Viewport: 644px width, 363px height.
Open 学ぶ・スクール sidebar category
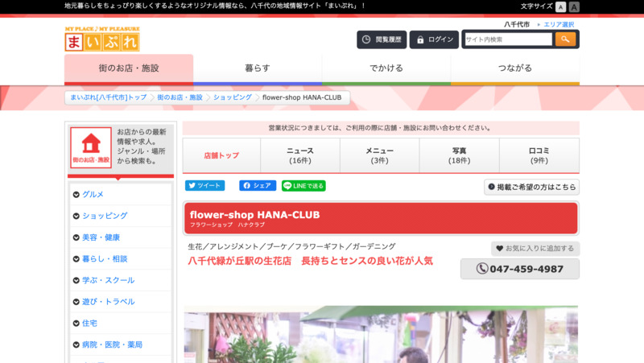coord(109,280)
